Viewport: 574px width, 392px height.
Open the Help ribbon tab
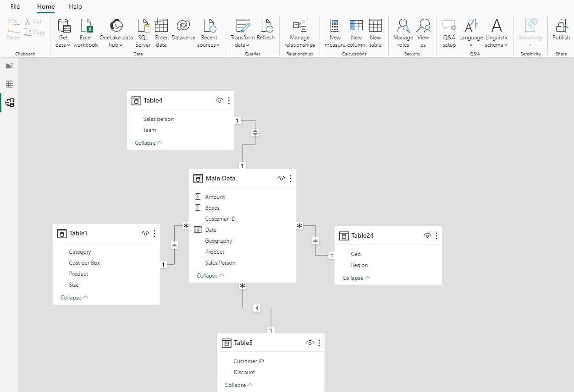[x=75, y=6]
